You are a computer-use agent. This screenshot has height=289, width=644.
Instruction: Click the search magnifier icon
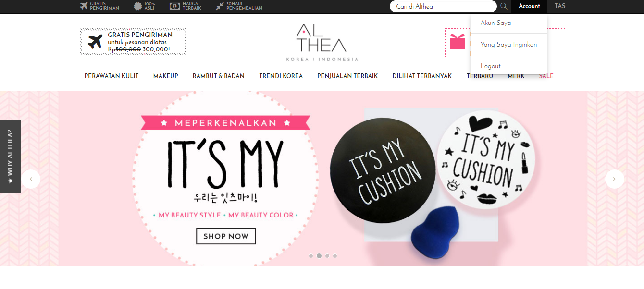point(504,6)
